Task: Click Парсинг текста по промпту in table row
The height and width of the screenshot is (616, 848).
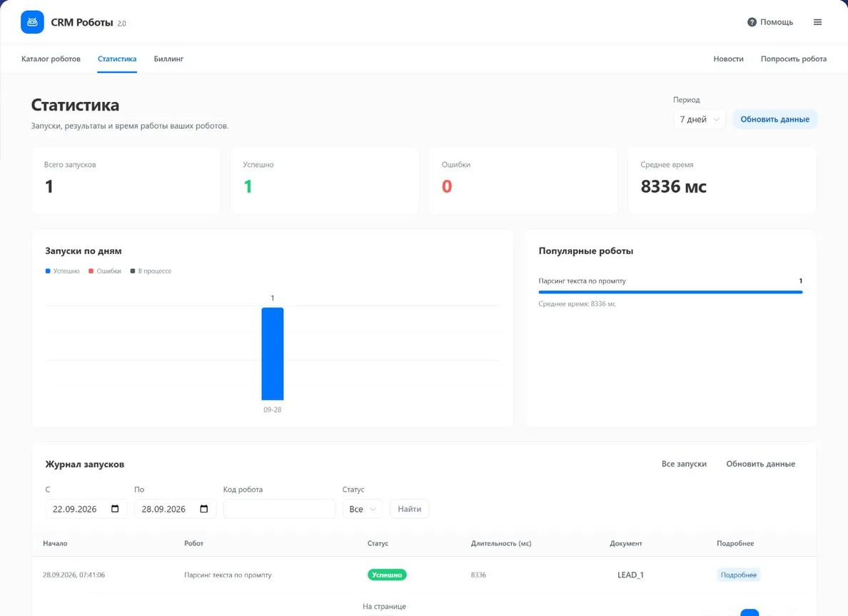Action: tap(228, 575)
